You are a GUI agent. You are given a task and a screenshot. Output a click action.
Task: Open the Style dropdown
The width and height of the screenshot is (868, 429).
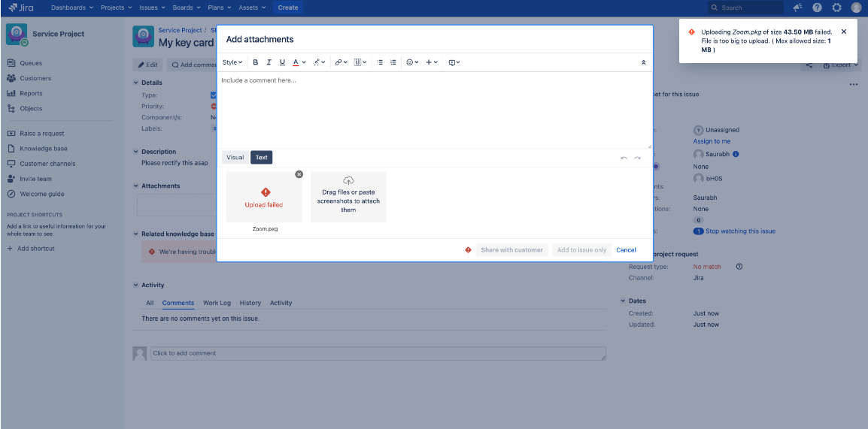pyautogui.click(x=232, y=62)
